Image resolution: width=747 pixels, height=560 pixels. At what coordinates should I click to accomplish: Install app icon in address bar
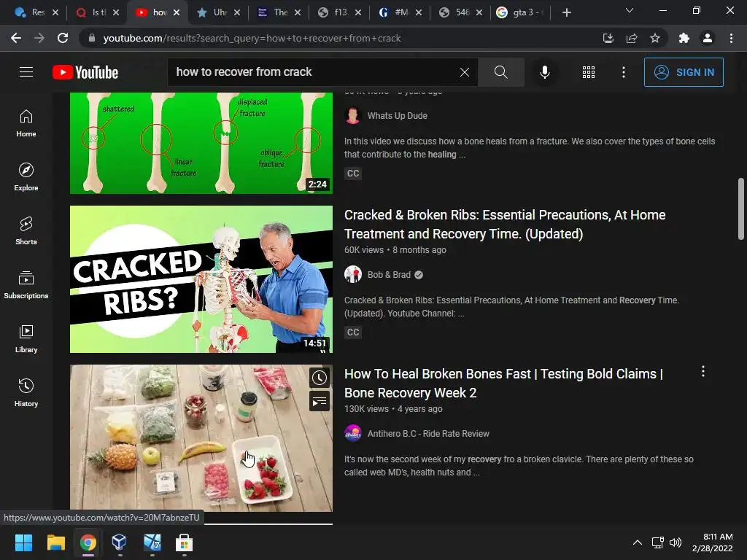tap(608, 38)
